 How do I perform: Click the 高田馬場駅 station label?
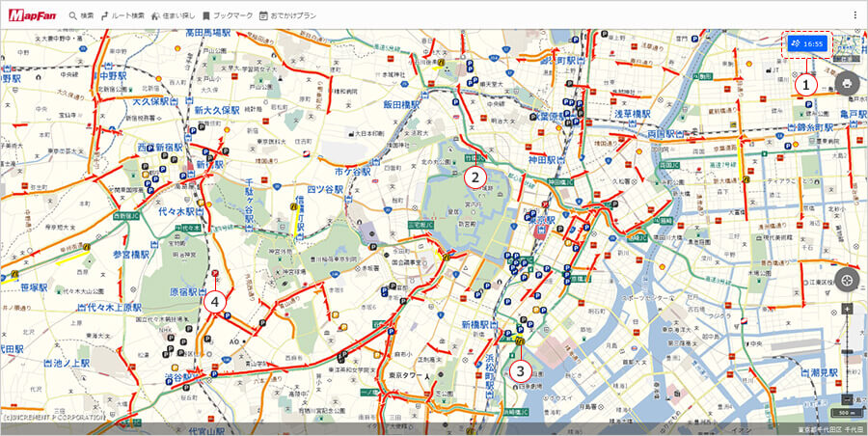[208, 33]
